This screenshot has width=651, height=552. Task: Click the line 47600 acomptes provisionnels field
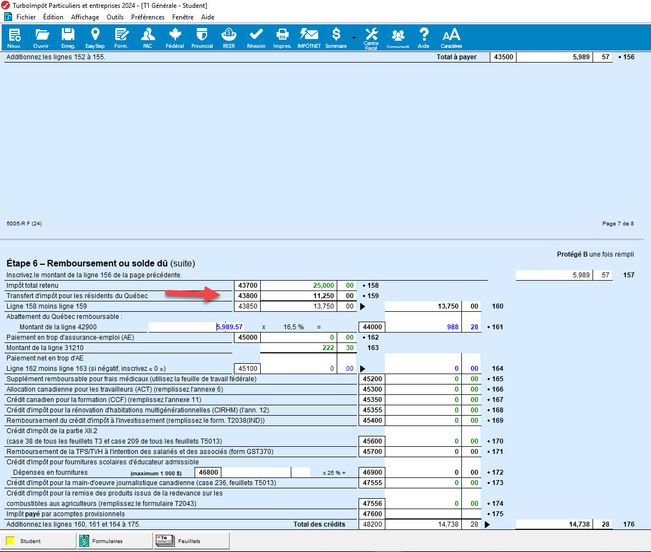tap(423, 514)
